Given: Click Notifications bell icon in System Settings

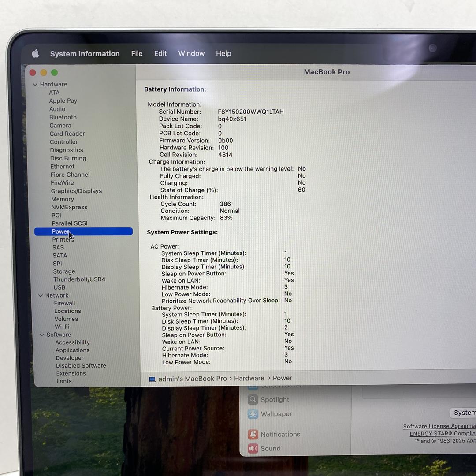Looking at the screenshot, I should click(x=253, y=435).
